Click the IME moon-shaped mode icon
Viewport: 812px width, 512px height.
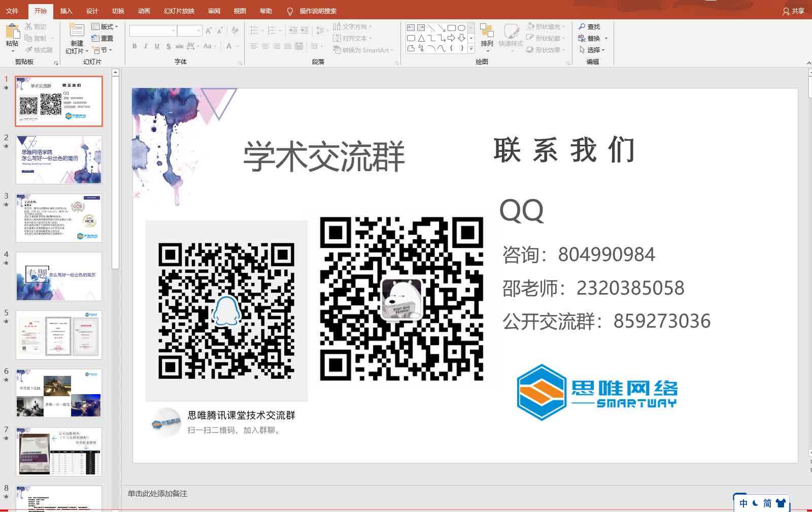tap(756, 503)
